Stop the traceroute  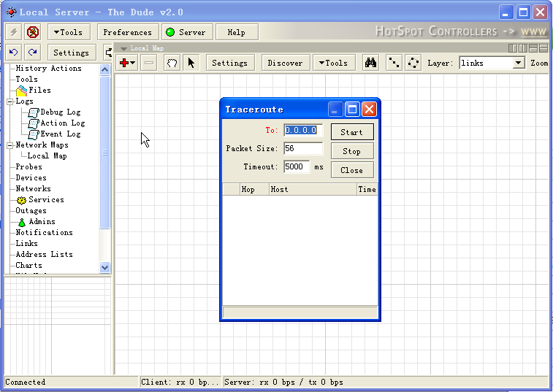(x=352, y=151)
